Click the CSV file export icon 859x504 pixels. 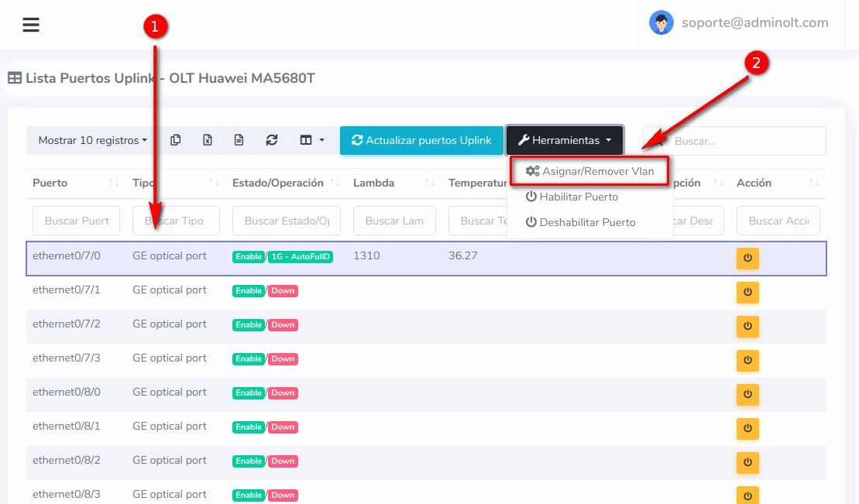click(239, 140)
